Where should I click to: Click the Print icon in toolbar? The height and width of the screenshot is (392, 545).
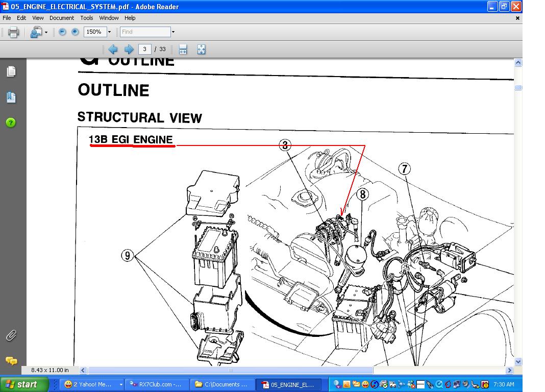point(14,32)
